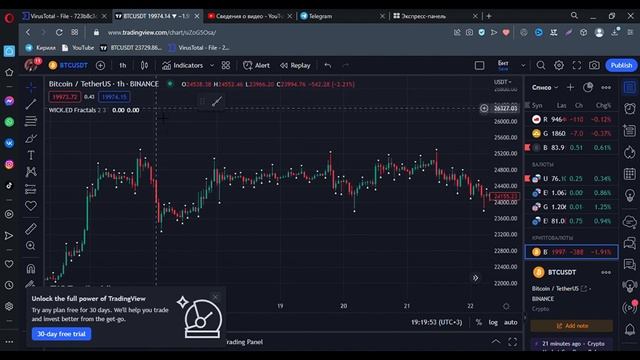This screenshot has width=640, height=360.
Task: Click the tradingview.com address bar
Action: (x=162, y=32)
